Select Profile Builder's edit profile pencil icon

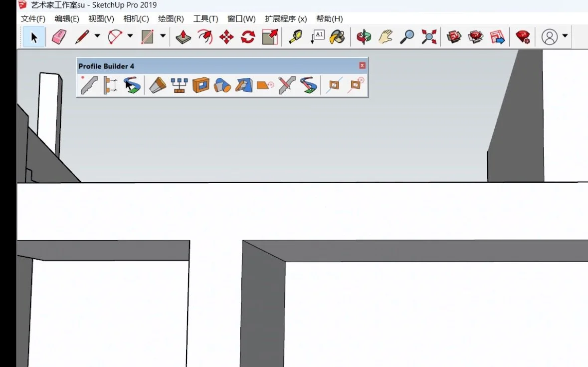pyautogui.click(x=287, y=85)
